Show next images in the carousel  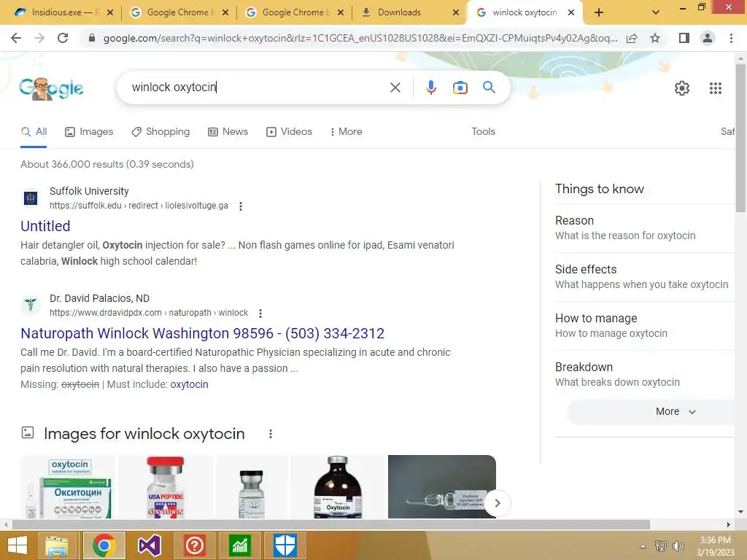(x=497, y=503)
